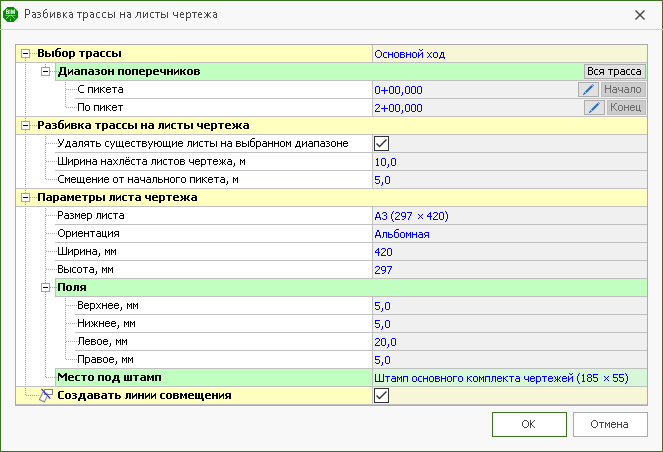Toggle Удалять существующие листы checkbox

(x=381, y=144)
